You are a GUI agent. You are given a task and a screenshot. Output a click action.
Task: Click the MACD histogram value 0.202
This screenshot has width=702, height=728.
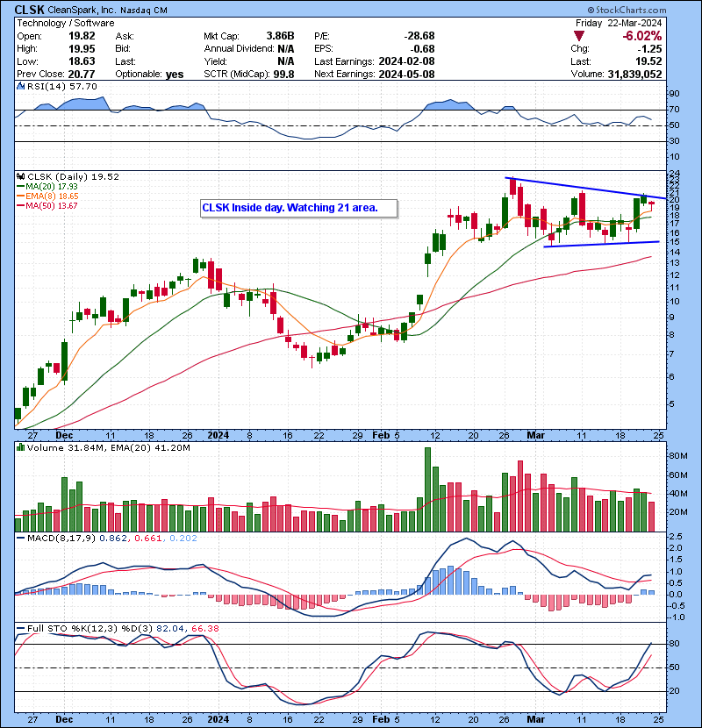(183, 539)
